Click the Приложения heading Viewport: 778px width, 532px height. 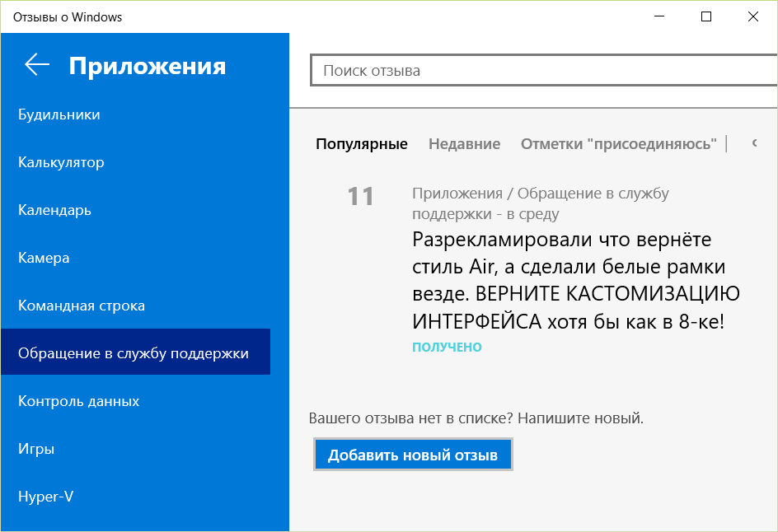pos(148,66)
